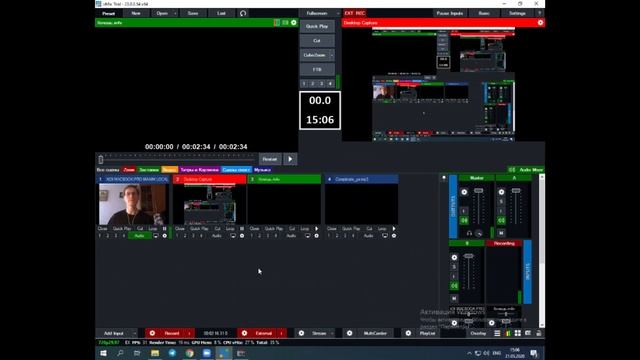Open bus B audio settings gear
640x360 pixels.
454,258
